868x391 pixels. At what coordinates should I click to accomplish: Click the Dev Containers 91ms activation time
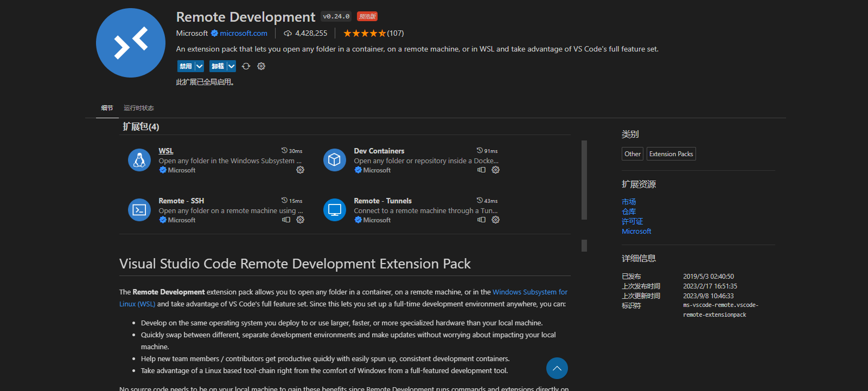tap(487, 151)
